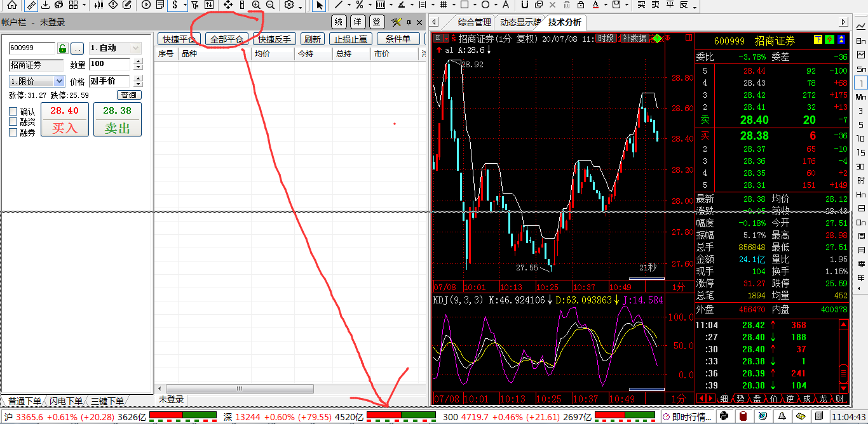Switch to the 动态显示牌 tab
Screen dimensions: 868x424
pos(520,23)
